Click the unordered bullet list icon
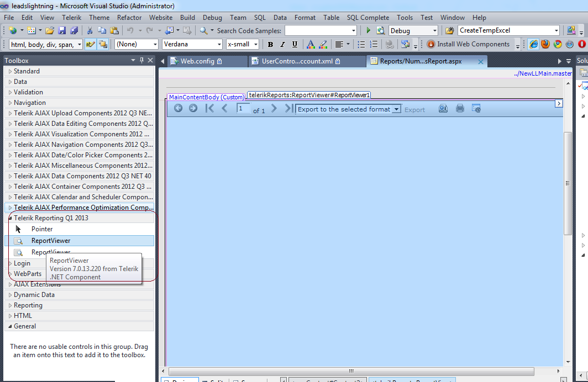This screenshot has width=588, height=382. click(x=361, y=45)
